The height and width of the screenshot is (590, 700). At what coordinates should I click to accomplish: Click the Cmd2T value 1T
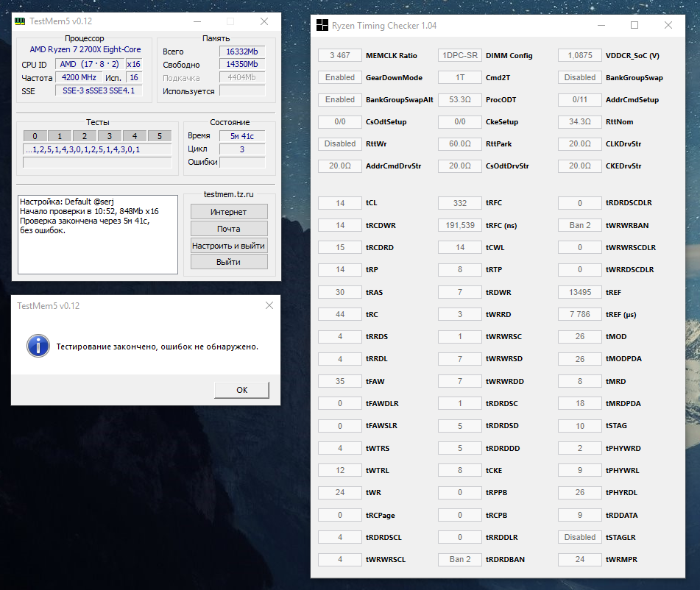coord(460,78)
